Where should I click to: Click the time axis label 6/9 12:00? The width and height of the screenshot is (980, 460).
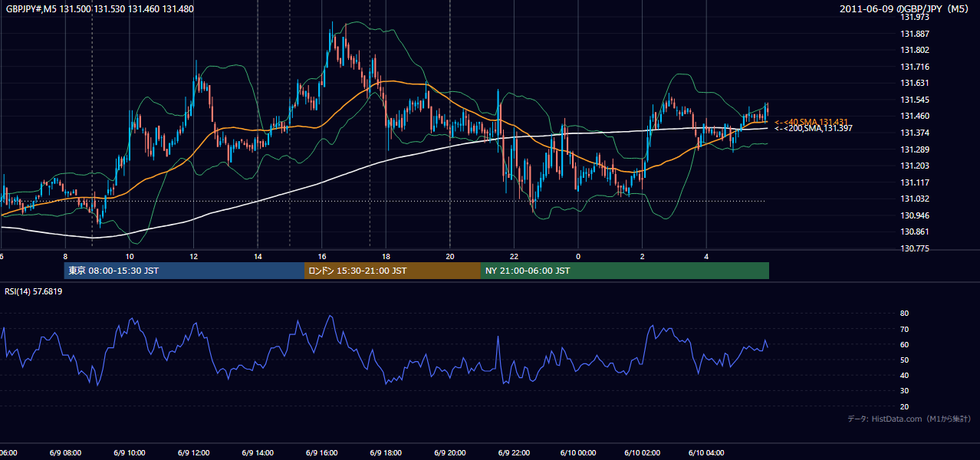(x=193, y=452)
